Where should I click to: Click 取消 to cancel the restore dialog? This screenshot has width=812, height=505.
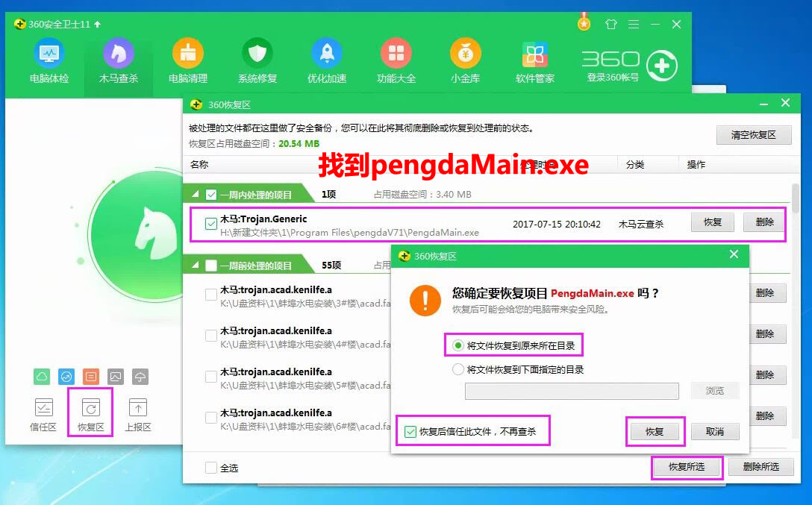point(715,432)
